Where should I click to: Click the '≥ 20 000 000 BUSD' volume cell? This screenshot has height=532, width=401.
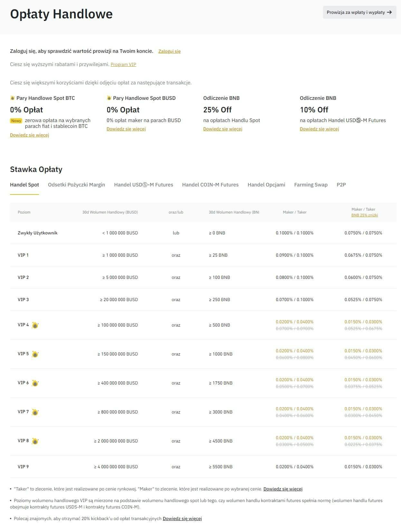pos(119,299)
